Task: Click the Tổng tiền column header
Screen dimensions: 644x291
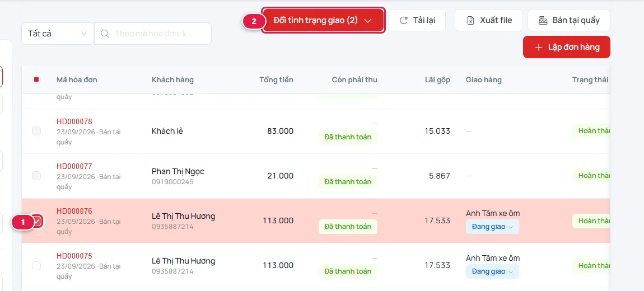Action: pyautogui.click(x=277, y=79)
